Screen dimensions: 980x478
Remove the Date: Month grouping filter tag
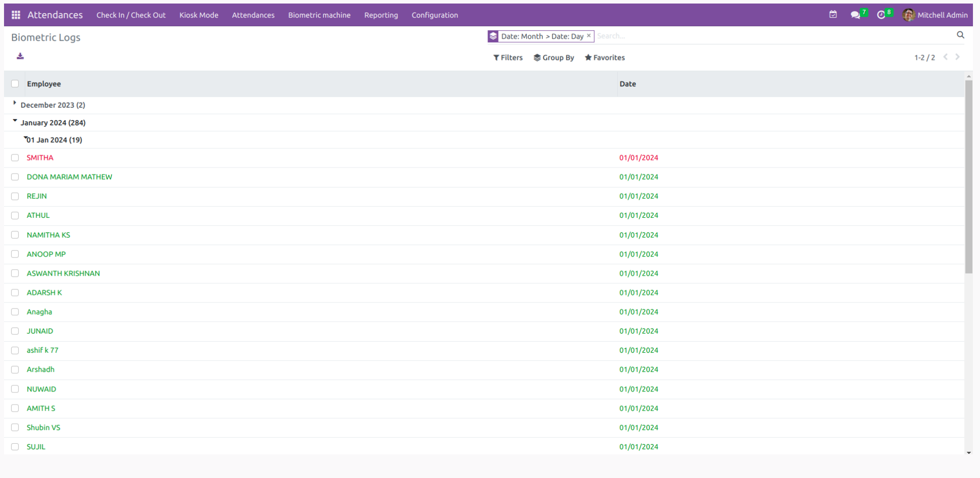click(589, 36)
